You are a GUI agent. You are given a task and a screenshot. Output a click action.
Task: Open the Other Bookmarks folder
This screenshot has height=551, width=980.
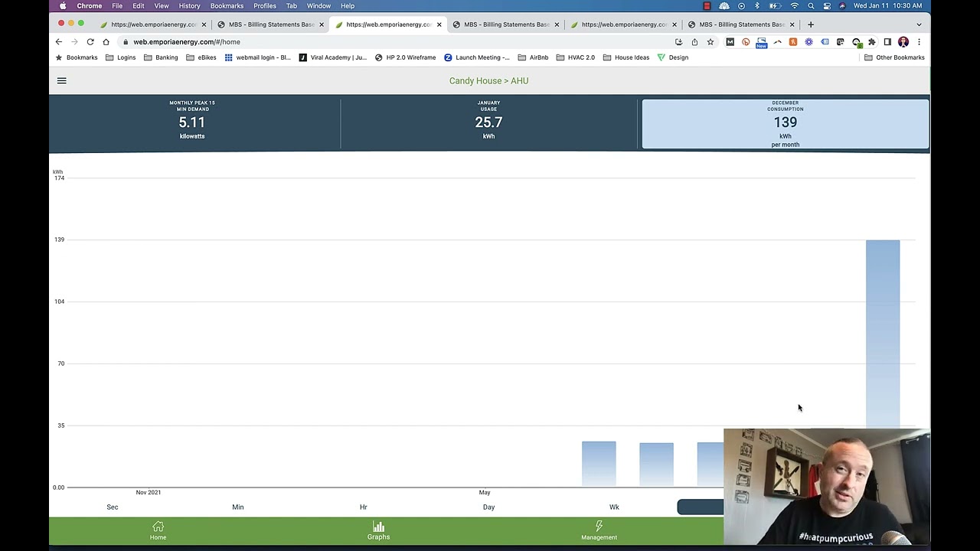(x=894, y=57)
